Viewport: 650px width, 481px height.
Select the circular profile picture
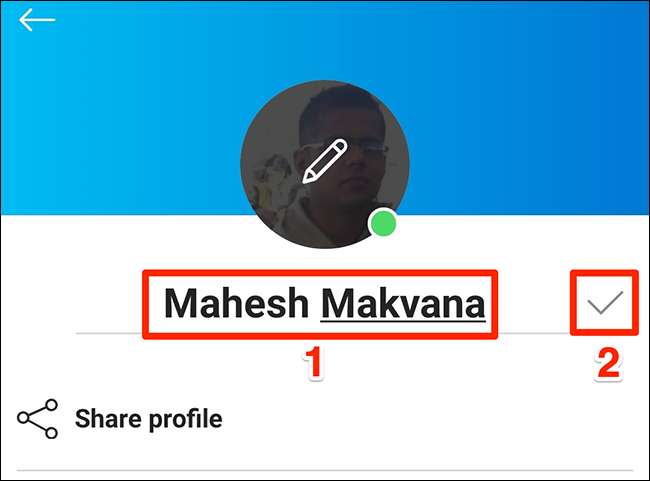(x=325, y=164)
